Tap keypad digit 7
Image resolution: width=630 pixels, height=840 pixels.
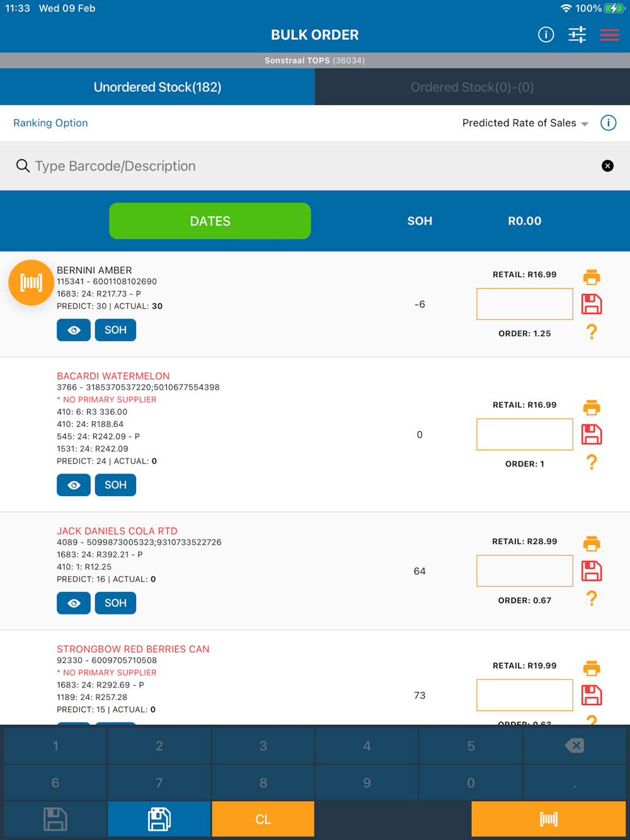[x=159, y=783]
